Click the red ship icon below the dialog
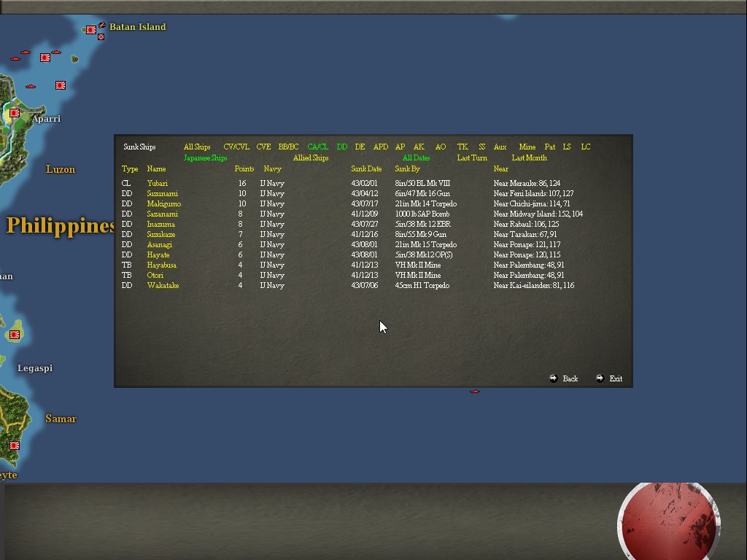The width and height of the screenshot is (747, 560). [474, 392]
